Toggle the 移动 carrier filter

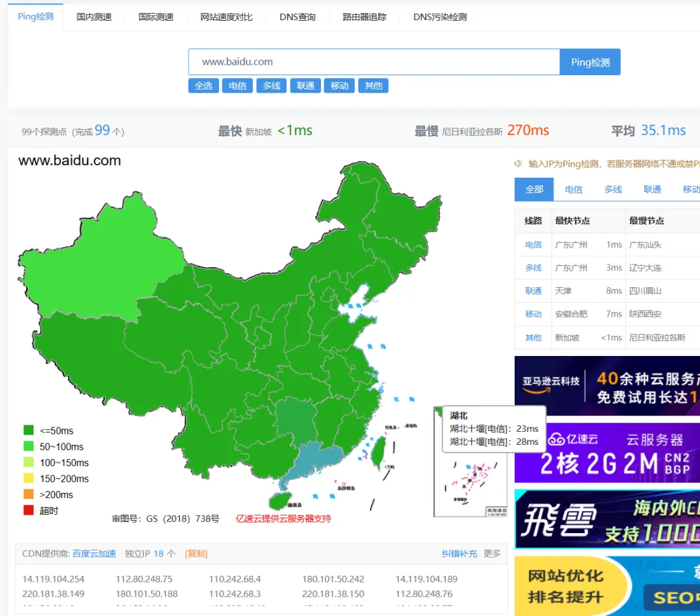pyautogui.click(x=339, y=86)
